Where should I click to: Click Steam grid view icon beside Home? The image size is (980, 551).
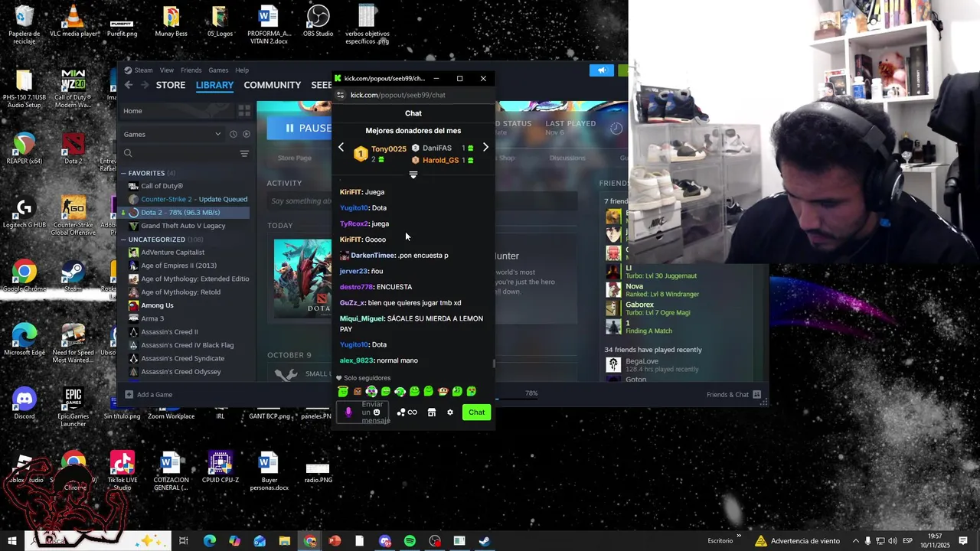(x=244, y=111)
